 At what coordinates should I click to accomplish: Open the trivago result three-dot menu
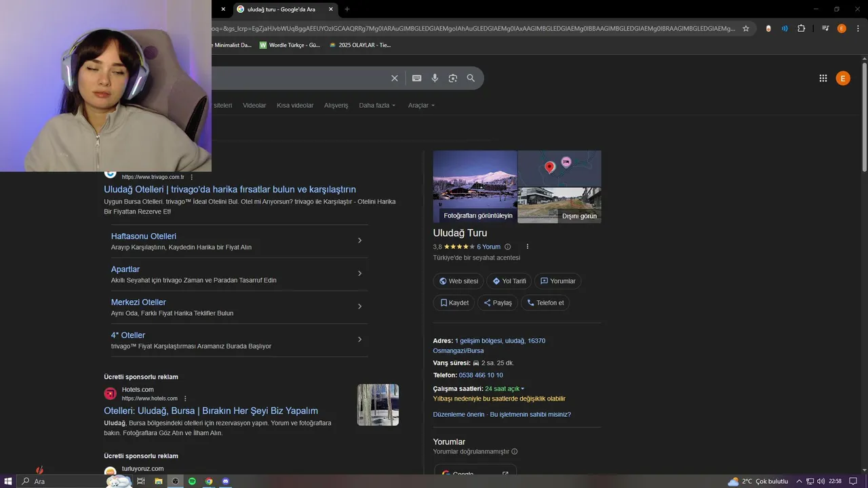[192, 177]
